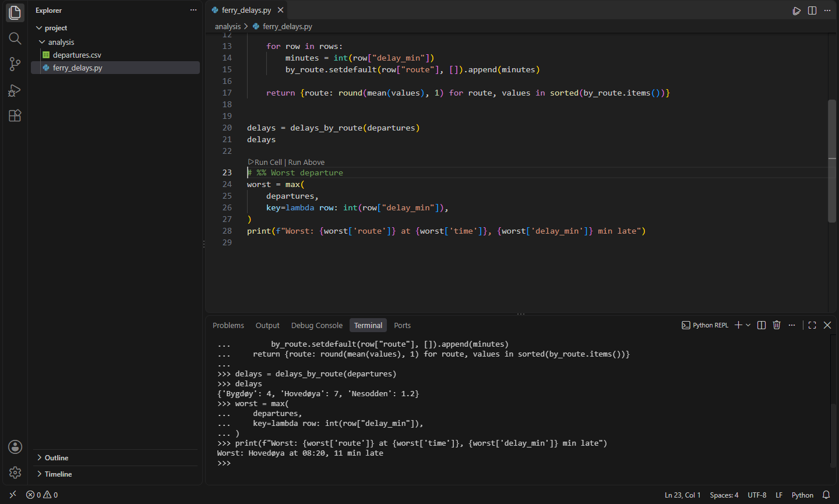Split the terminal panel
The height and width of the screenshot is (504, 839).
tap(762, 325)
